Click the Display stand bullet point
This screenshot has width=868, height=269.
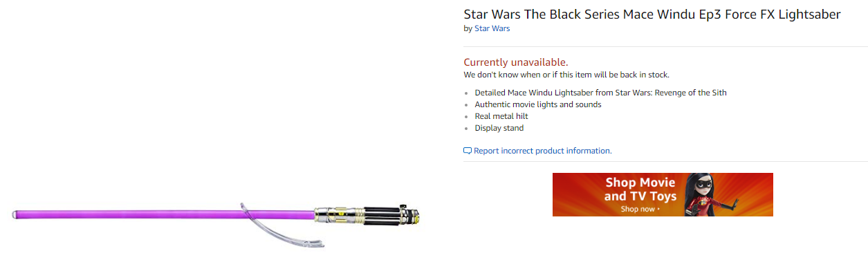[499, 128]
